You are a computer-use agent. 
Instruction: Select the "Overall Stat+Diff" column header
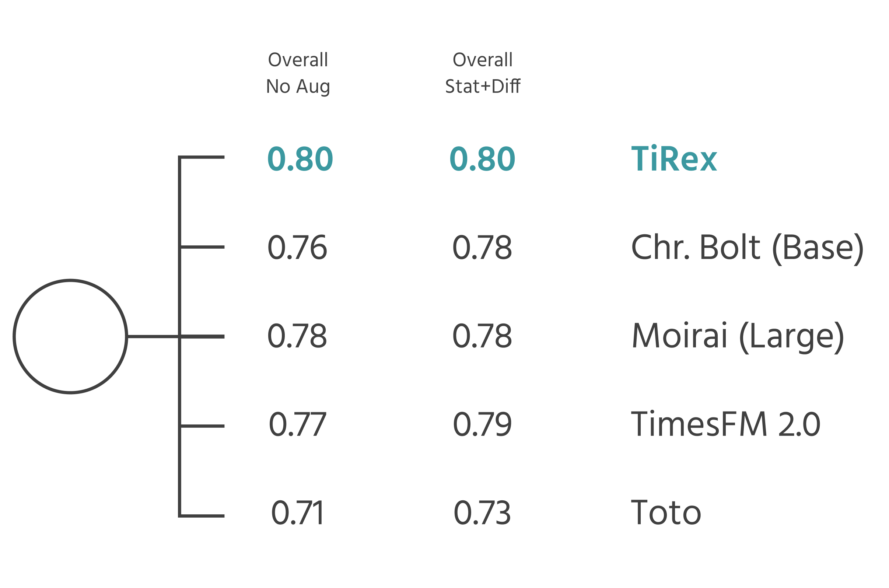(x=482, y=73)
